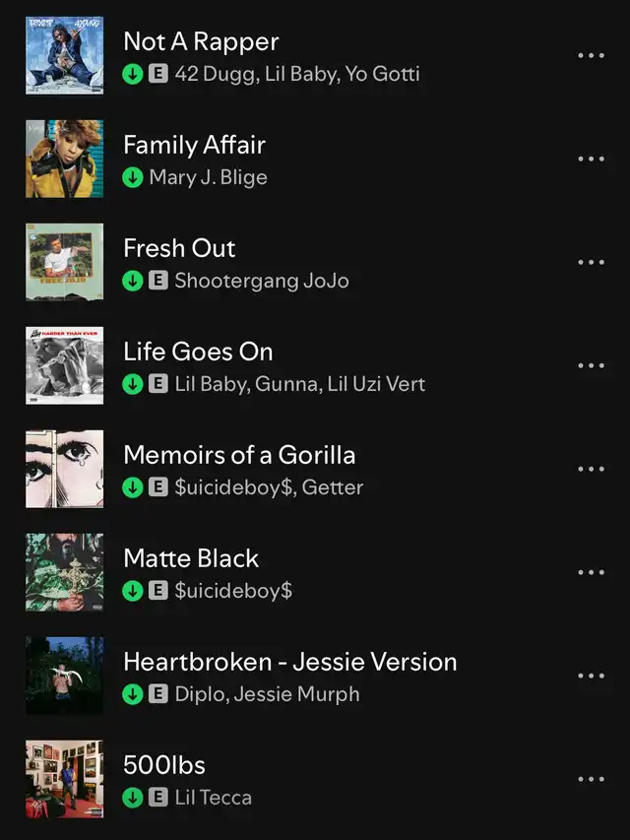Open more options for Not A Rapper
The width and height of the screenshot is (630, 840).
point(591,56)
